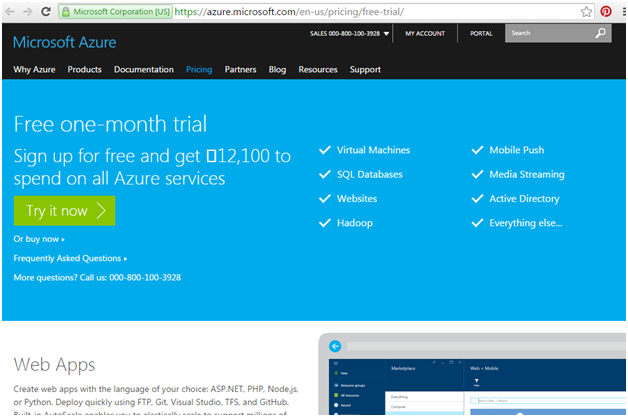Open the Portal link
The image size is (628, 417).
(481, 34)
